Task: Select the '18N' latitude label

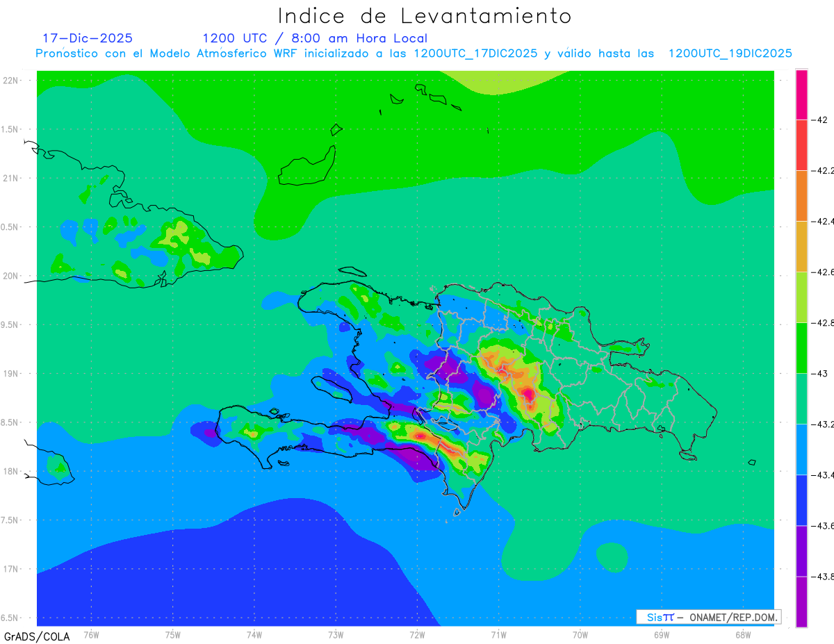Action: coord(12,471)
